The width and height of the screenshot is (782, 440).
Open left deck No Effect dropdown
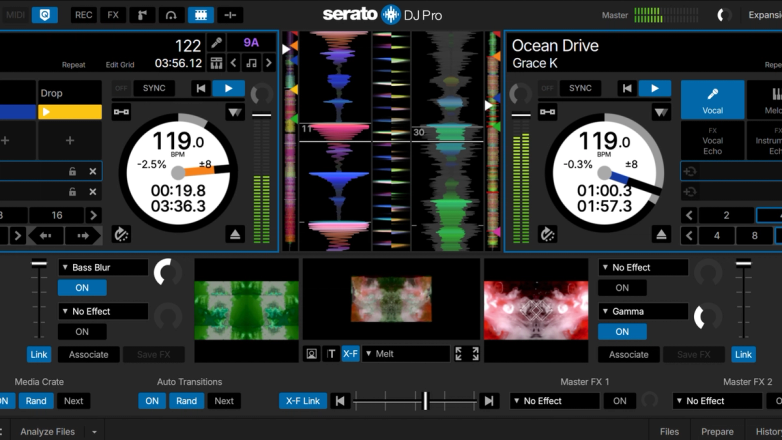click(x=103, y=311)
